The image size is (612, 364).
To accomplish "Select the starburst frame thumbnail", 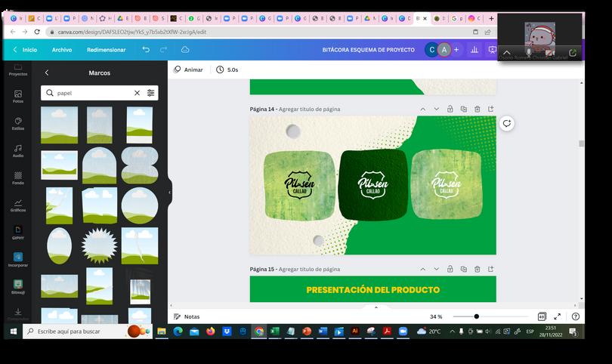I will [100, 245].
